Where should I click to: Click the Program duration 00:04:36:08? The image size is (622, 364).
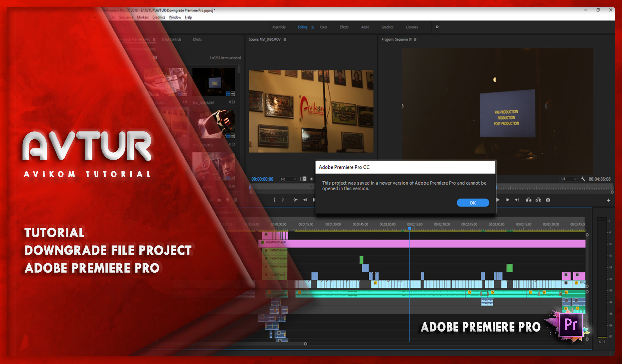point(600,179)
